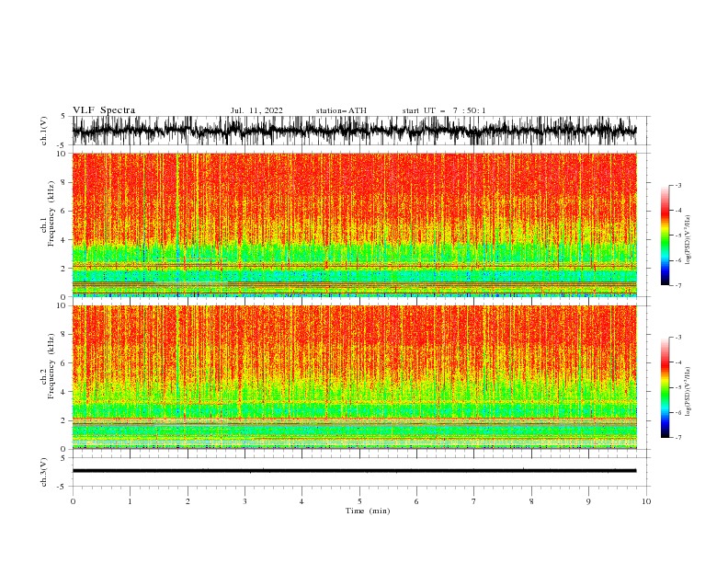The height and width of the screenshot is (563, 728).
Task: Click the "start UT = 7 :50: 1" text
Action: (444, 110)
